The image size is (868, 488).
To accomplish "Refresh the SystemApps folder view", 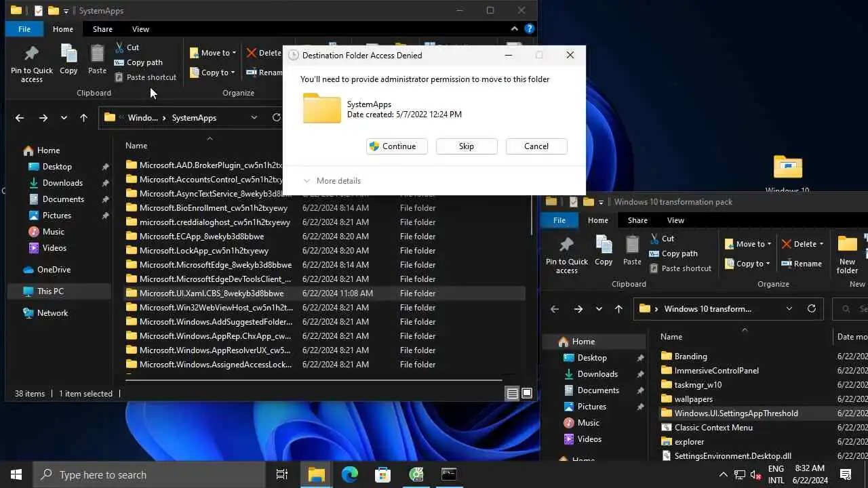I will click(x=276, y=117).
